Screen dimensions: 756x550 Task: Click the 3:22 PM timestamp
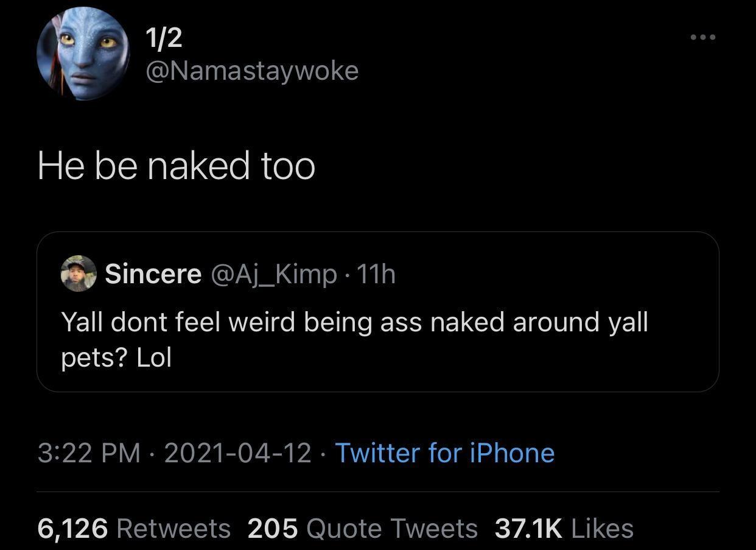point(89,453)
